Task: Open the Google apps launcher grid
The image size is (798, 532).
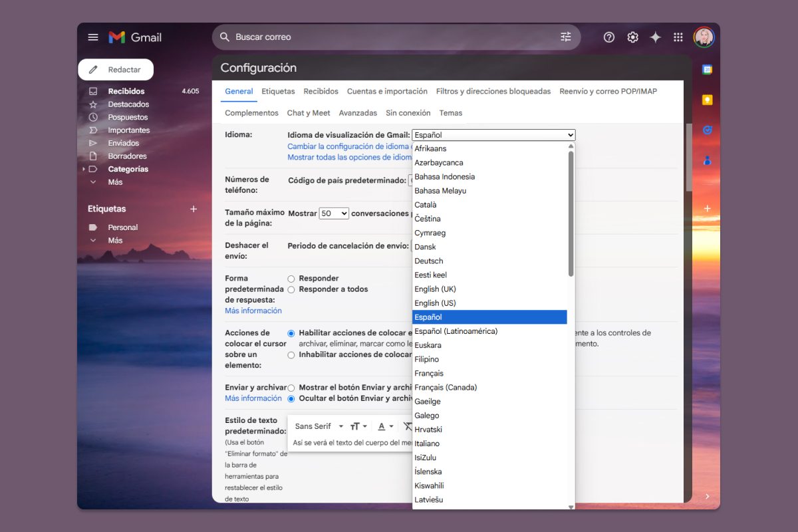Action: (x=678, y=37)
